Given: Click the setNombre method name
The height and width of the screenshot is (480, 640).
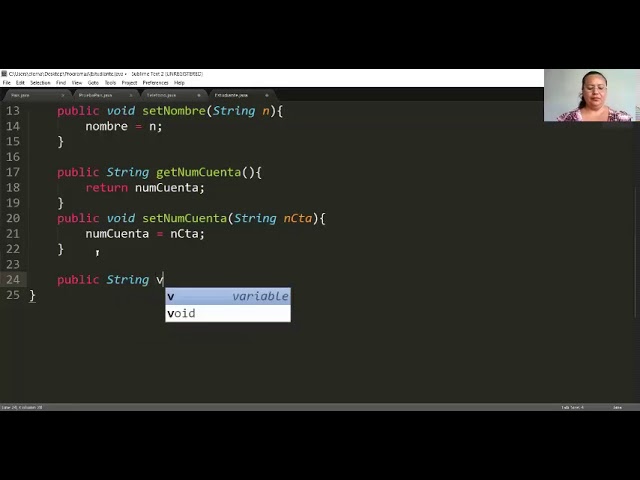Looking at the screenshot, I should click(x=174, y=111).
